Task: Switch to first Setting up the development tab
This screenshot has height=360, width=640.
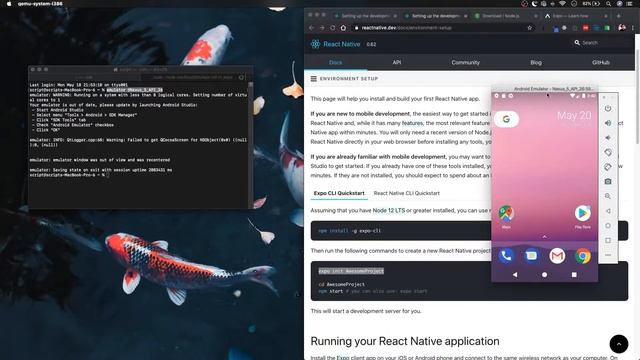Action: point(365,16)
